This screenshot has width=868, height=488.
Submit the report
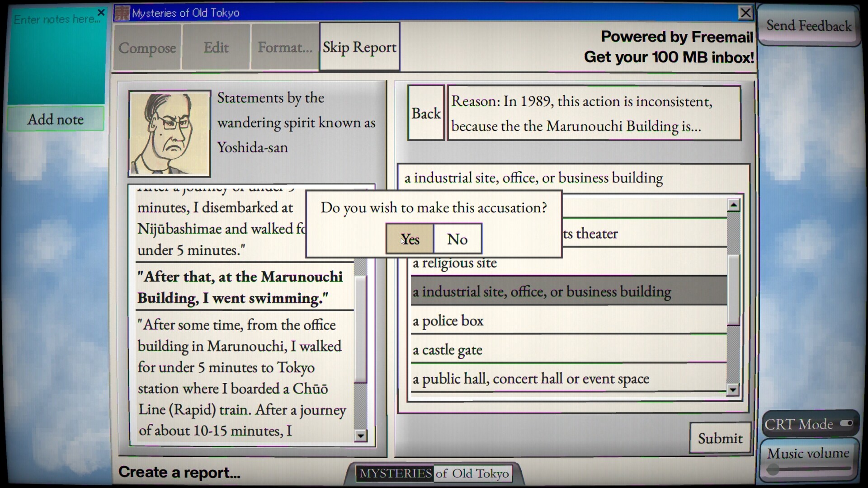pyautogui.click(x=720, y=437)
